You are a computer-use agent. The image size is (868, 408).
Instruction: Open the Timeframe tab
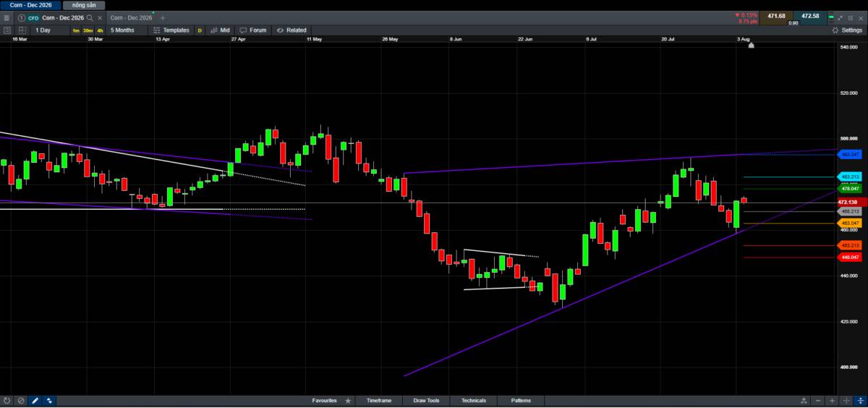point(379,400)
